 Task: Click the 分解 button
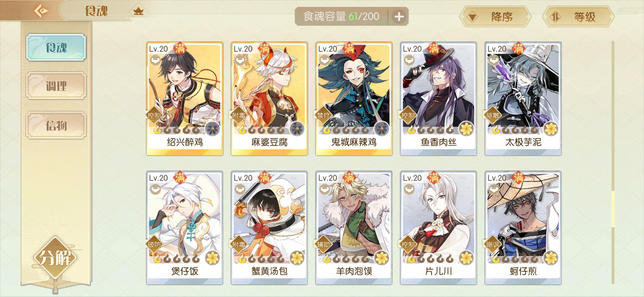tap(55, 258)
